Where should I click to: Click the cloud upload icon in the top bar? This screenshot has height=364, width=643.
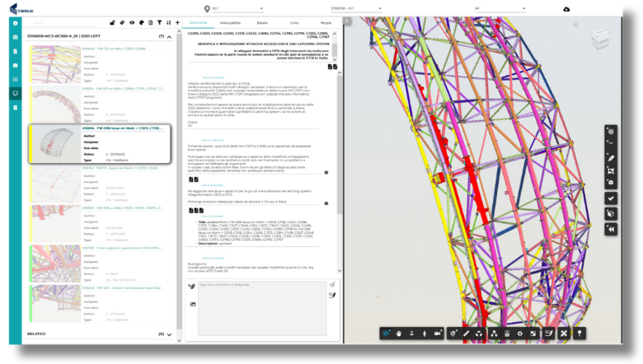(566, 9)
